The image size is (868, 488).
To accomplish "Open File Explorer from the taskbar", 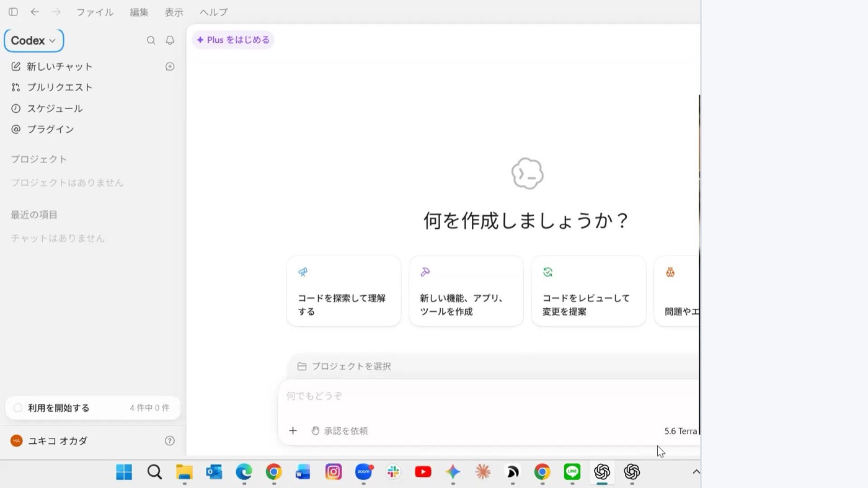I will coord(184,472).
